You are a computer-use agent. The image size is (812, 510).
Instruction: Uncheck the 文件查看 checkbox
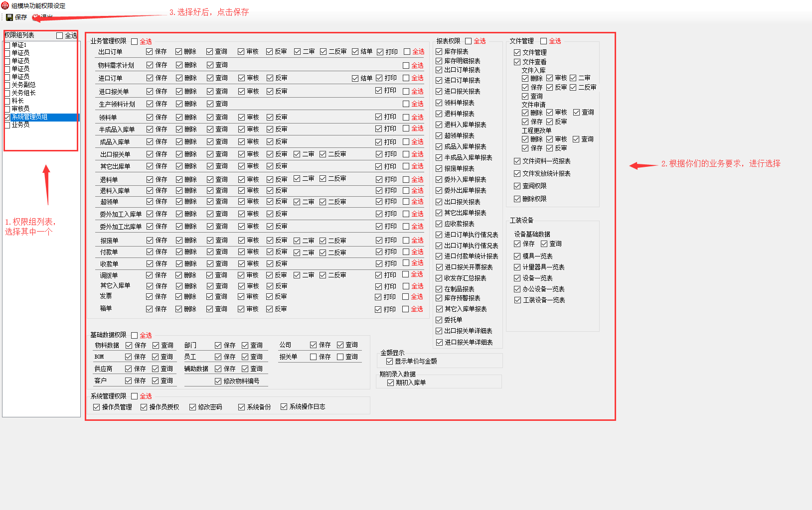(517, 62)
